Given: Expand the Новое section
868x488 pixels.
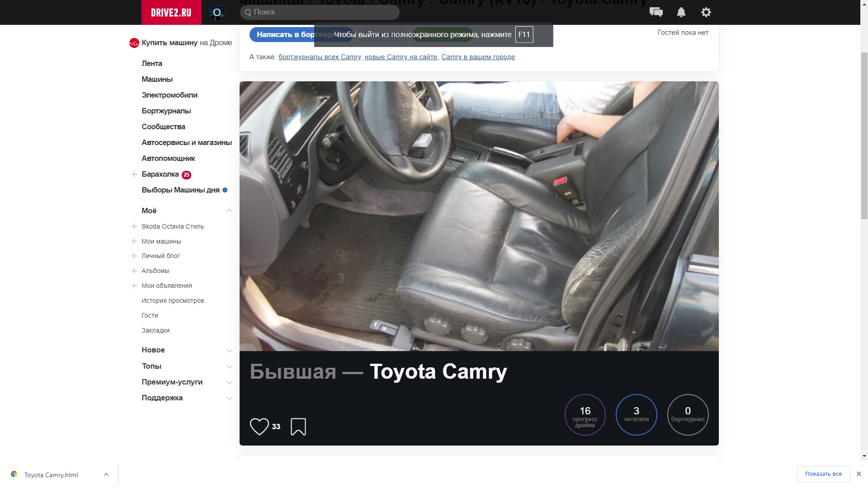Looking at the screenshot, I should [229, 351].
